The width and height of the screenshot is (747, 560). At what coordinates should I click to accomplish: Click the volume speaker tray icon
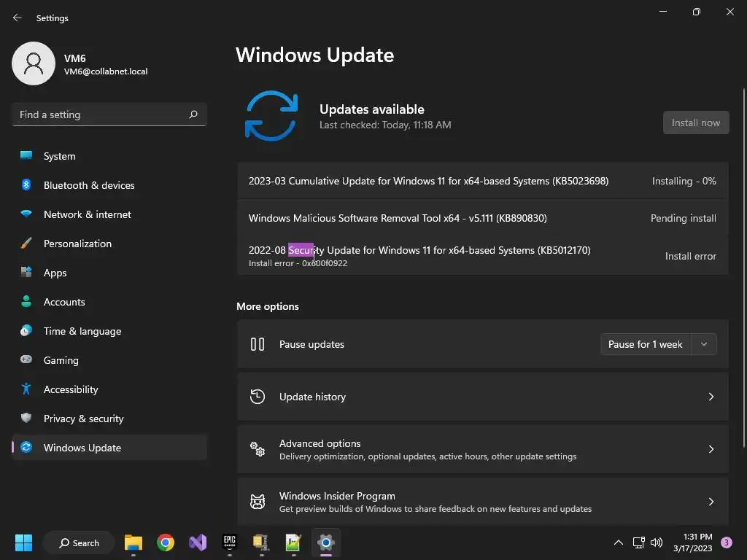coord(657,542)
